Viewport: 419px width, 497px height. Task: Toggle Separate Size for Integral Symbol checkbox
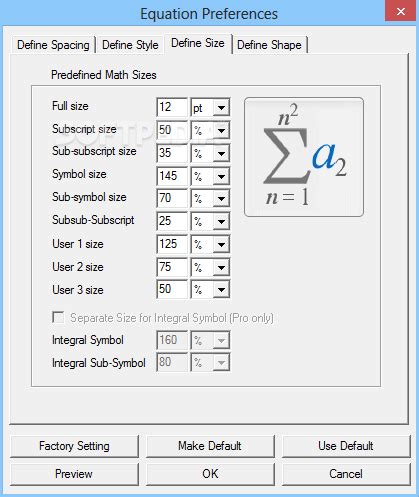[58, 317]
